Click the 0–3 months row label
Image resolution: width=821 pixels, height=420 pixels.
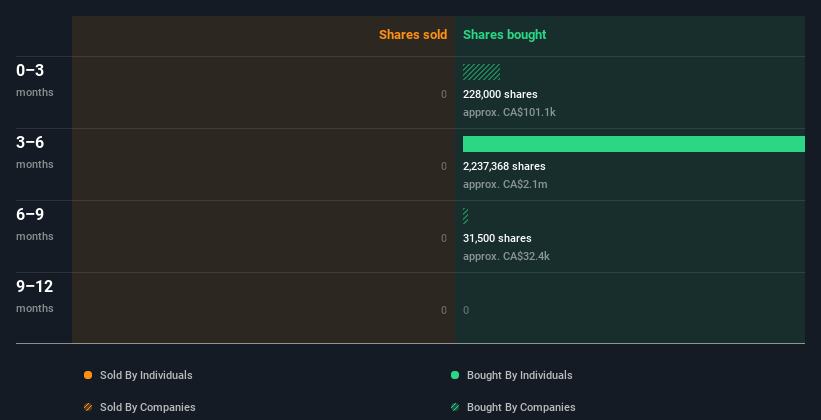click(x=30, y=71)
